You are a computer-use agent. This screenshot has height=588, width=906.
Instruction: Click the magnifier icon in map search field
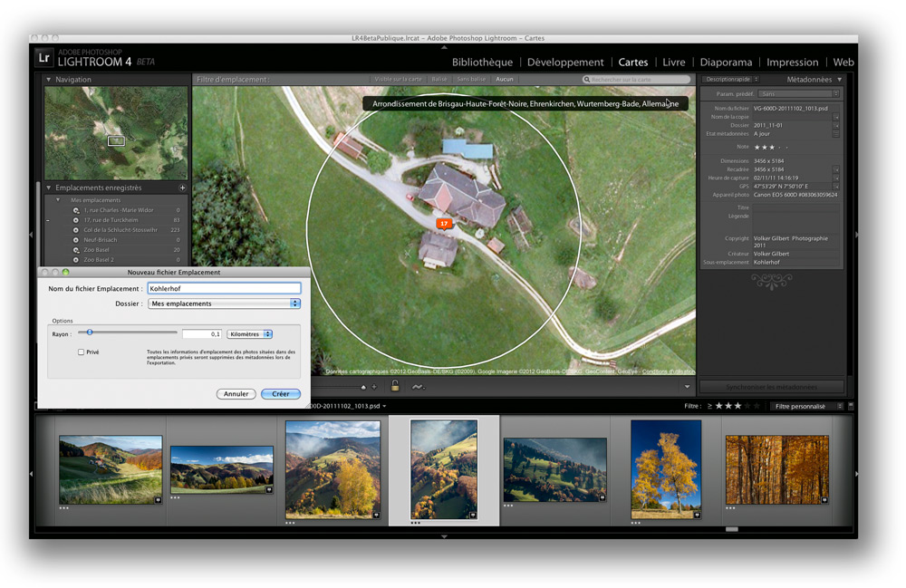click(x=587, y=80)
